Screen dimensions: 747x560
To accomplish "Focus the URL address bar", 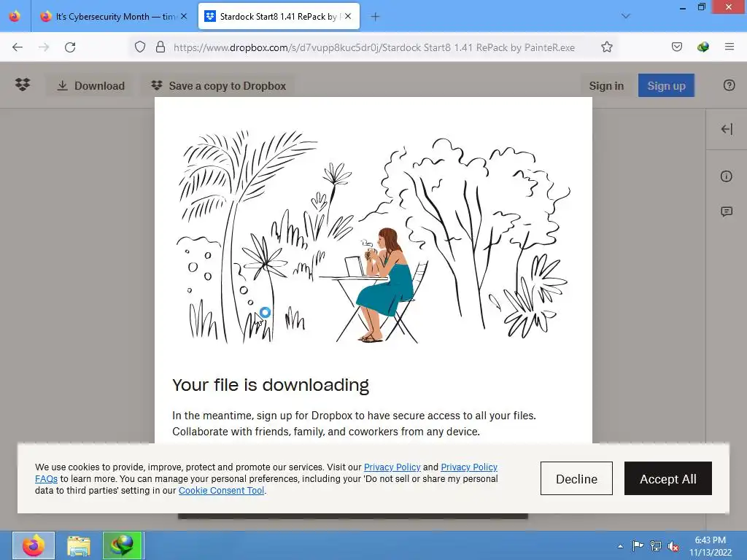I will click(374, 47).
